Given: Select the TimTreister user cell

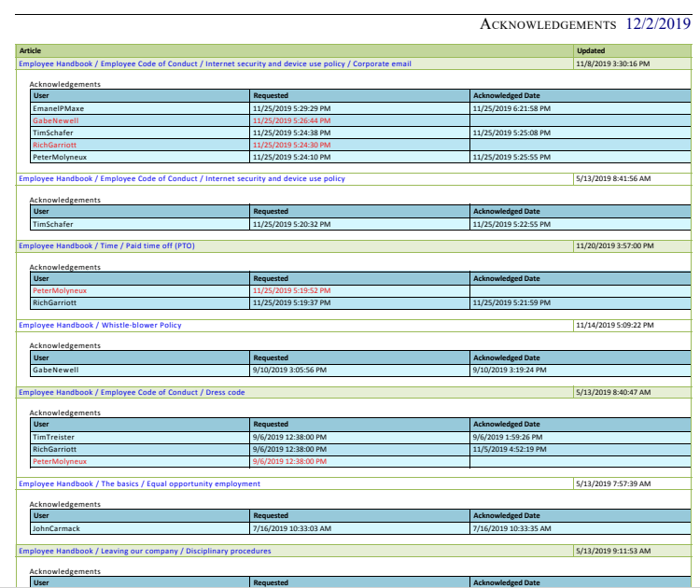Looking at the screenshot, I should (140, 437).
